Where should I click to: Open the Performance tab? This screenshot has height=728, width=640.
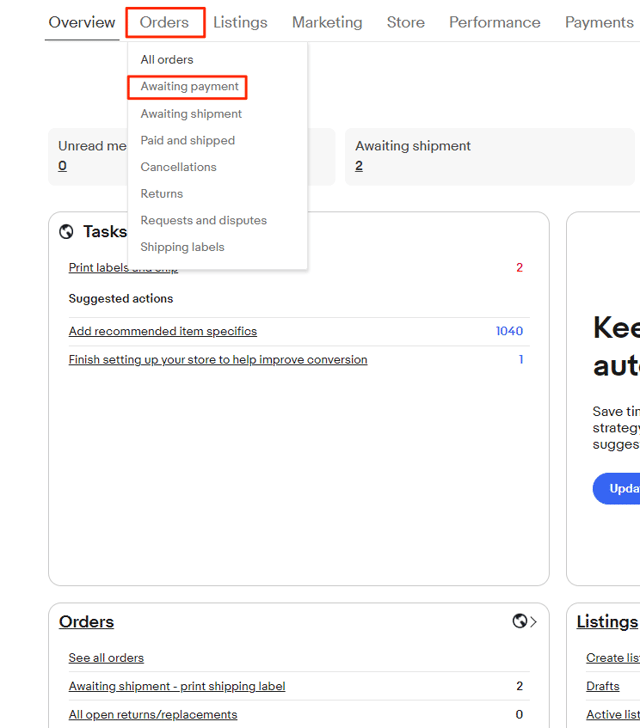click(494, 22)
